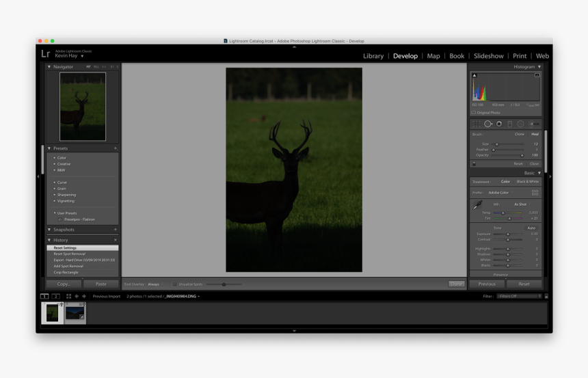Image resolution: width=588 pixels, height=378 pixels.
Task: Open the Filters Off dropdown
Action: coord(520,296)
